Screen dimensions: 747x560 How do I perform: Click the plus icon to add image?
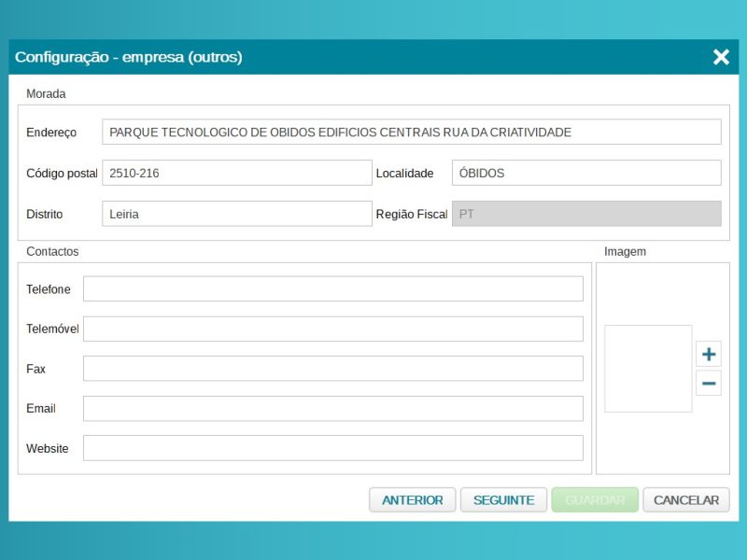tap(709, 355)
